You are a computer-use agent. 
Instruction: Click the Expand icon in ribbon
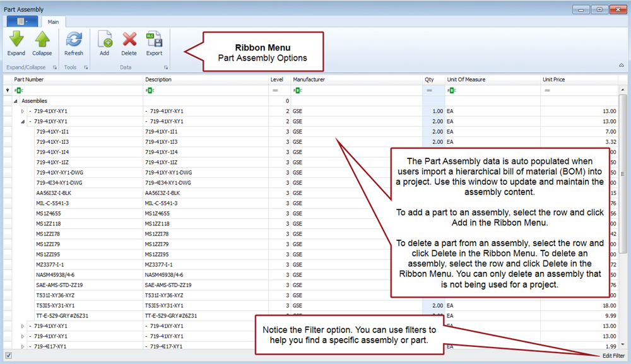tap(16, 40)
